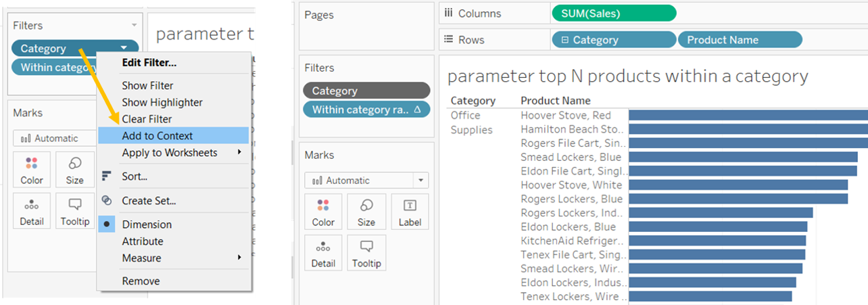Click Eldon File Cart, Singl.. label
Screen dimensions: 868x305
pos(573,171)
